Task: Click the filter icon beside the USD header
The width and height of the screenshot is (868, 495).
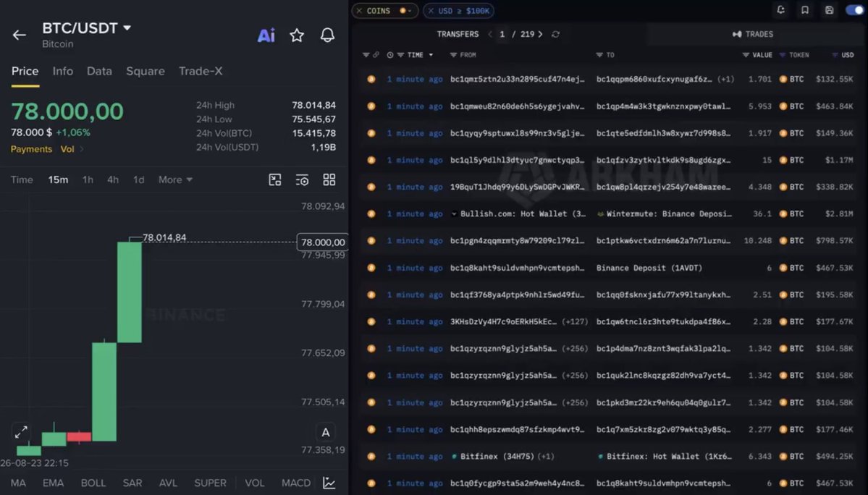Action: click(x=835, y=55)
